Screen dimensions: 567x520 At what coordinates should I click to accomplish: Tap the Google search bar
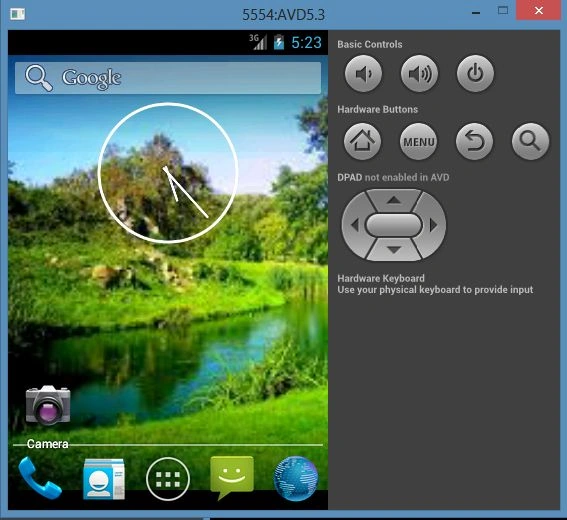coord(168,78)
